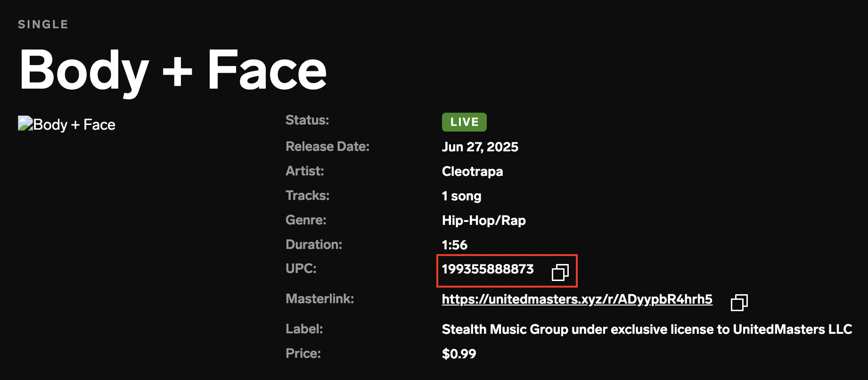868x380 pixels.
Task: Click the green LIVE status badge
Action: coord(464,122)
